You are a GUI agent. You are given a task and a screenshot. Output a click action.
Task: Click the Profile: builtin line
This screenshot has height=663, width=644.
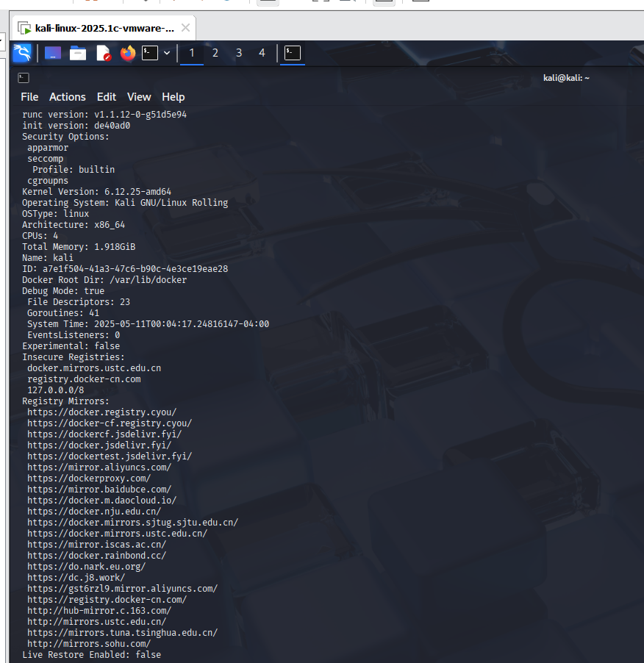click(74, 170)
